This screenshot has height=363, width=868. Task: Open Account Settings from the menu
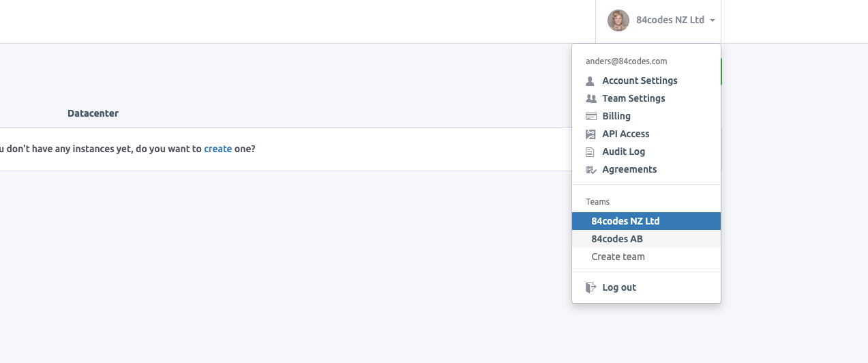[x=640, y=81]
